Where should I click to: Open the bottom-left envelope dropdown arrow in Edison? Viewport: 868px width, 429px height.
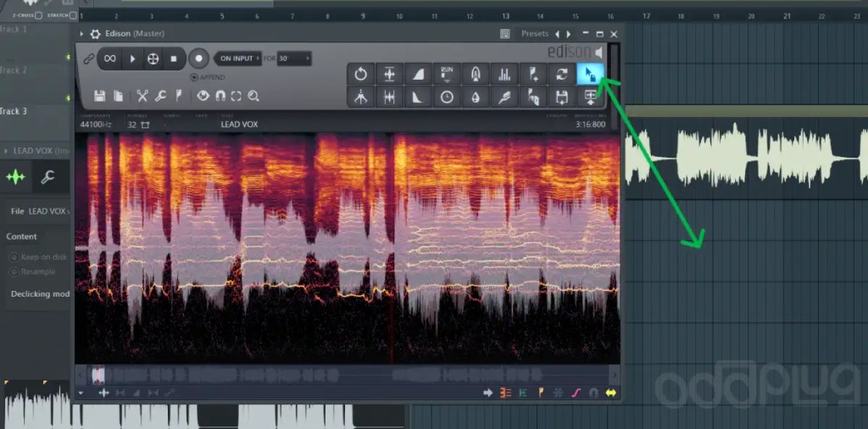click(81, 393)
